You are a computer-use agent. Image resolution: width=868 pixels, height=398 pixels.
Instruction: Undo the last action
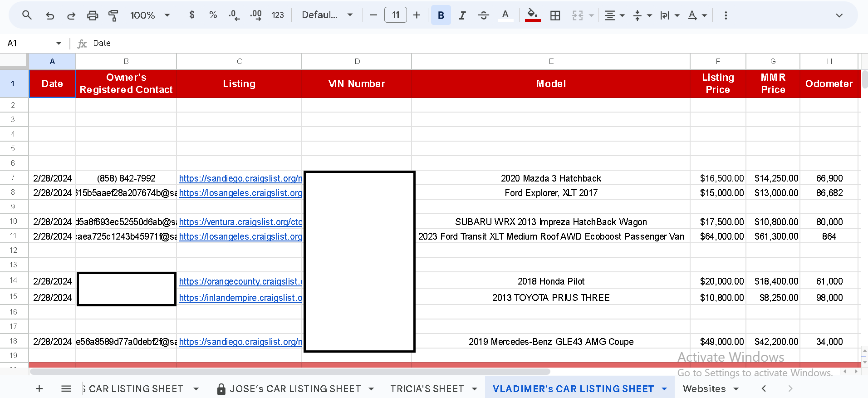click(x=50, y=15)
